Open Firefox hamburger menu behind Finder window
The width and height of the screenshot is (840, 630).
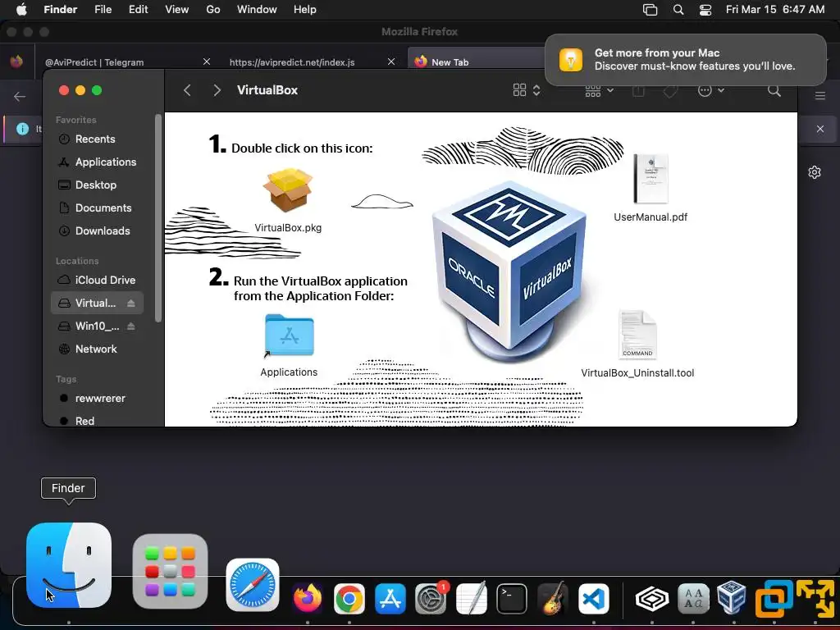click(819, 96)
